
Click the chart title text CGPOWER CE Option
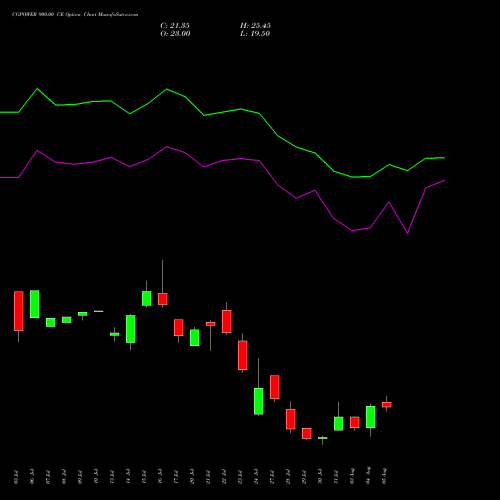pos(75,15)
